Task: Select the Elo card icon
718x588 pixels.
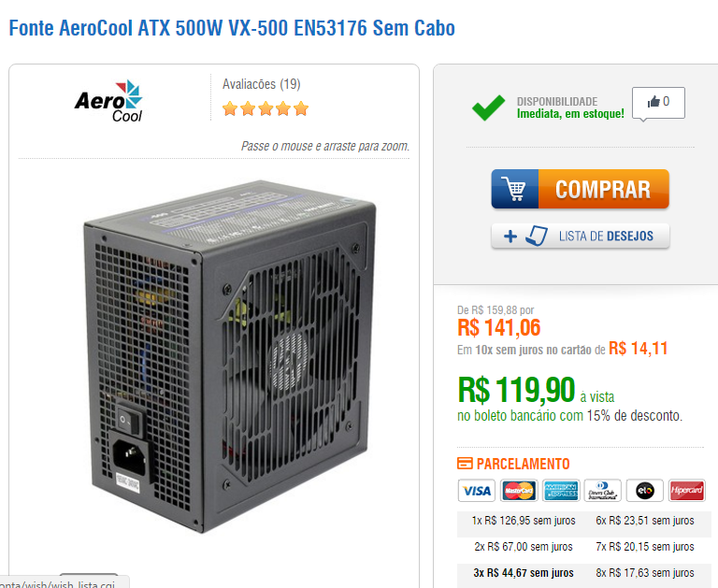Action: pyautogui.click(x=645, y=491)
